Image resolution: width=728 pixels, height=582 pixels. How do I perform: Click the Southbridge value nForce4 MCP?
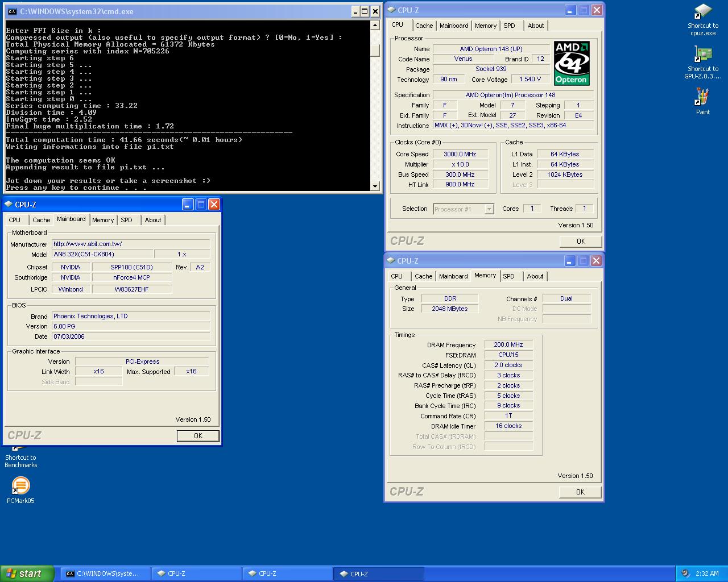132,277
